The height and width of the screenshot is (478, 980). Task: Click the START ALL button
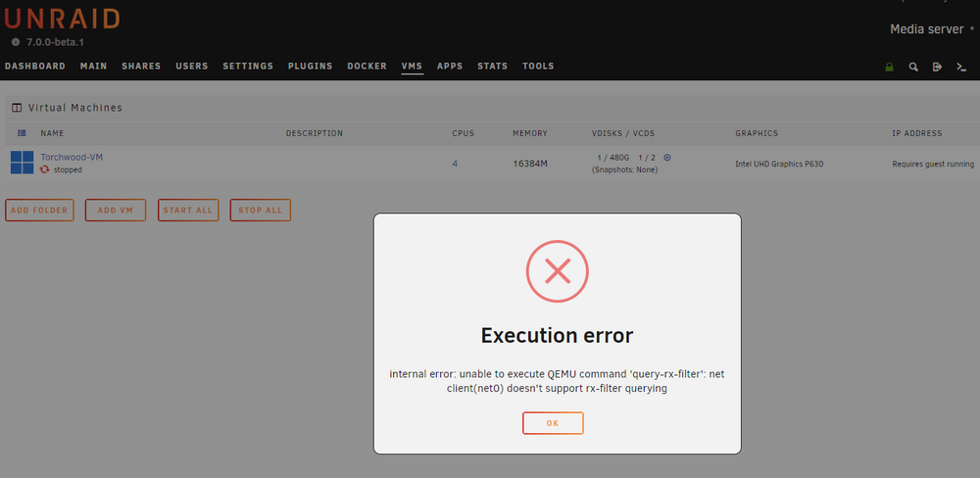point(188,210)
